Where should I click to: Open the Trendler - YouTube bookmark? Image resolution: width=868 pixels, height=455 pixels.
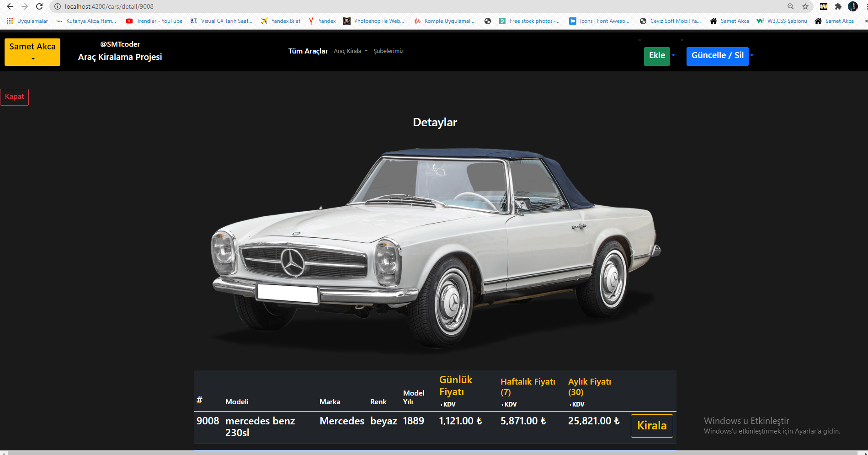pos(154,21)
